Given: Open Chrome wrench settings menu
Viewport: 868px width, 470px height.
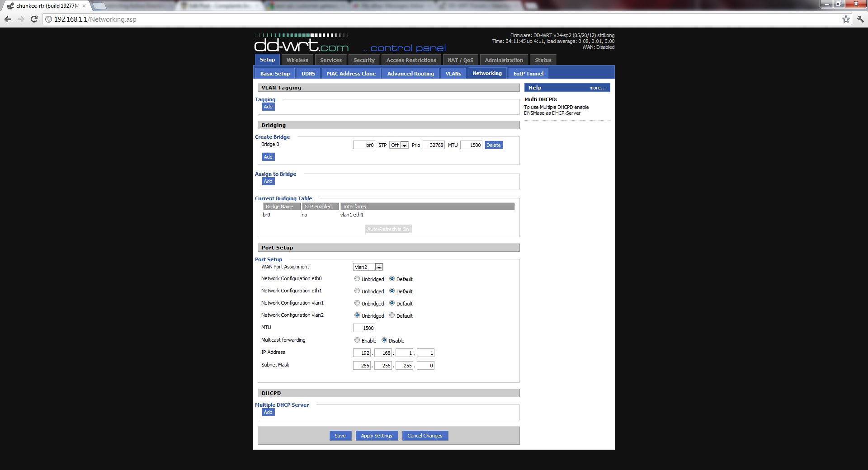Looking at the screenshot, I should [860, 19].
